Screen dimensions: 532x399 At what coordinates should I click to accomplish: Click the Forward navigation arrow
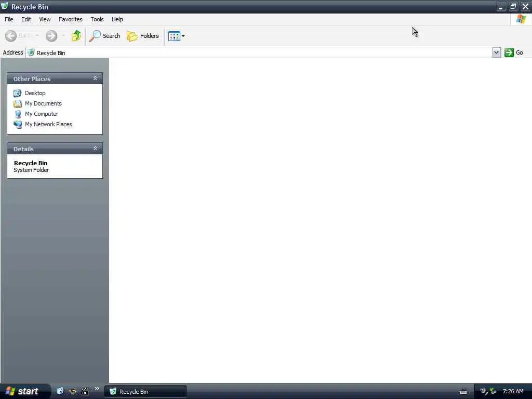[x=51, y=36]
